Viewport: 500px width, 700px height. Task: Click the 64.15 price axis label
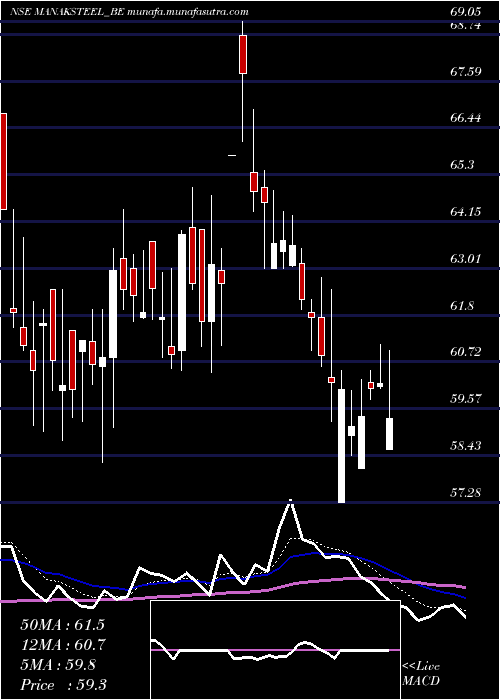point(465,211)
